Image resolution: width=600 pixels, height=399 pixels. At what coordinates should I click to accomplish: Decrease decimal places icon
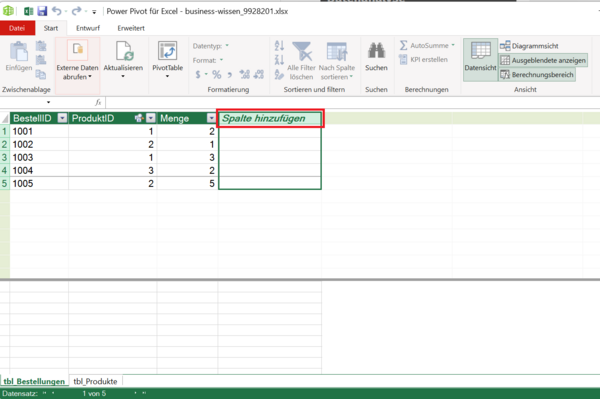[259, 74]
